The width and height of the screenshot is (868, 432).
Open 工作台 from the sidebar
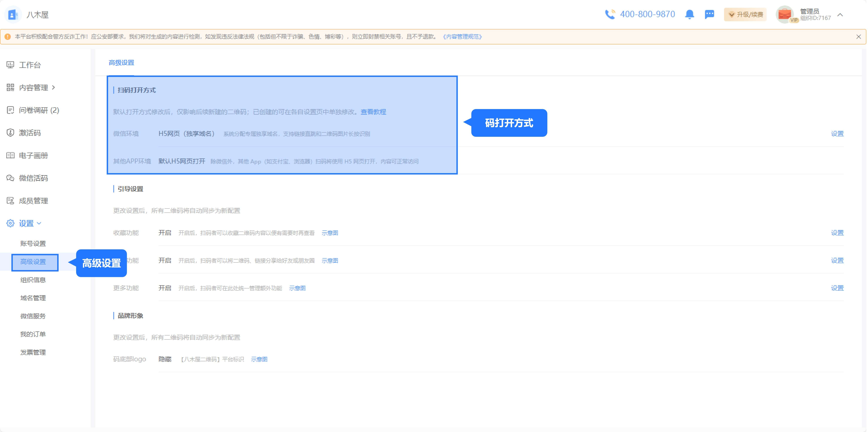pyautogui.click(x=30, y=65)
